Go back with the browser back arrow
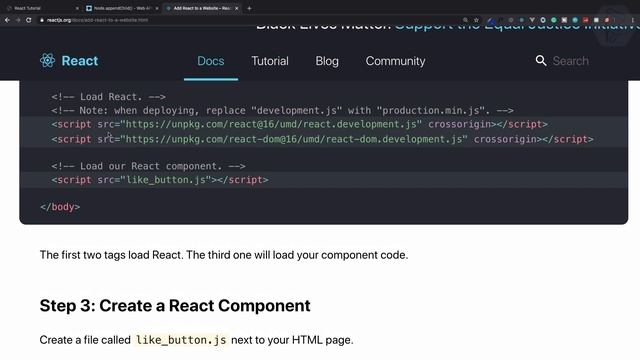This screenshot has height=360, width=640. 7,20
